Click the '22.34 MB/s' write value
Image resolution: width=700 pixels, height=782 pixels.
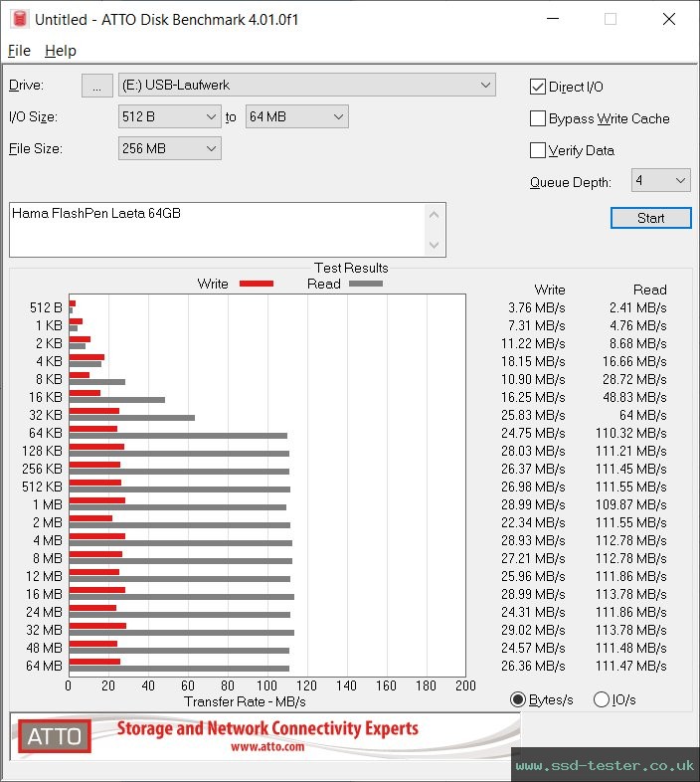[533, 522]
